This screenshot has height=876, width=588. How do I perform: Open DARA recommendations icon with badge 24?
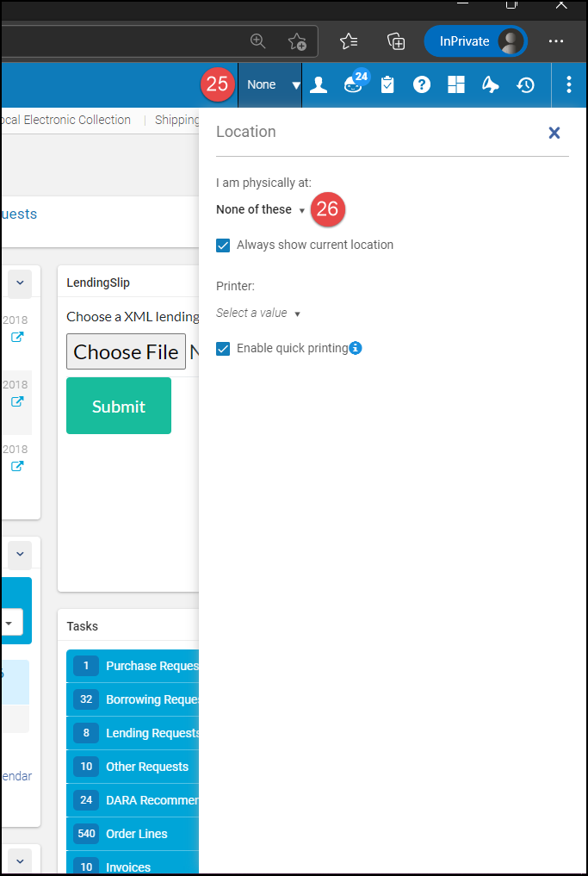353,84
